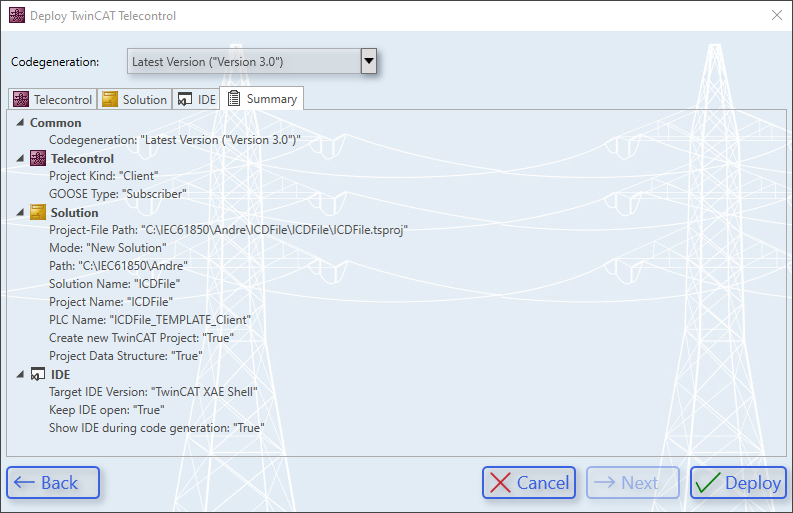Collapse the Common section
This screenshot has height=513, width=793.
pos(20,122)
